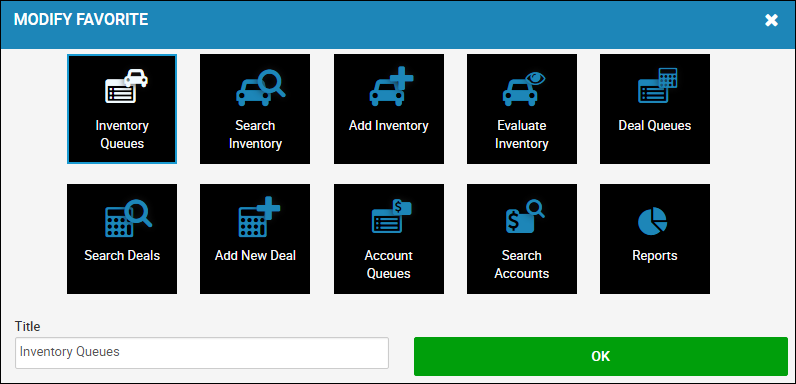Select the Search Accounts tile

click(522, 239)
